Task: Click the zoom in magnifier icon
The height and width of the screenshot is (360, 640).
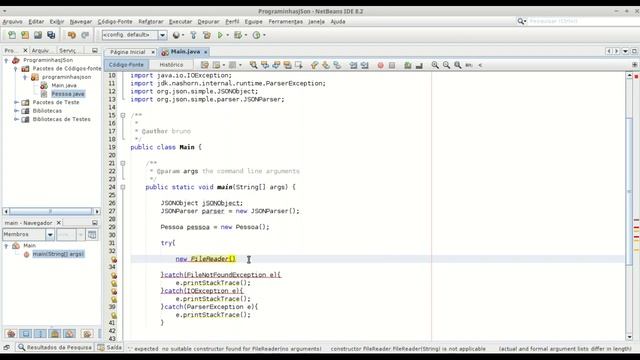Action: pos(435,65)
